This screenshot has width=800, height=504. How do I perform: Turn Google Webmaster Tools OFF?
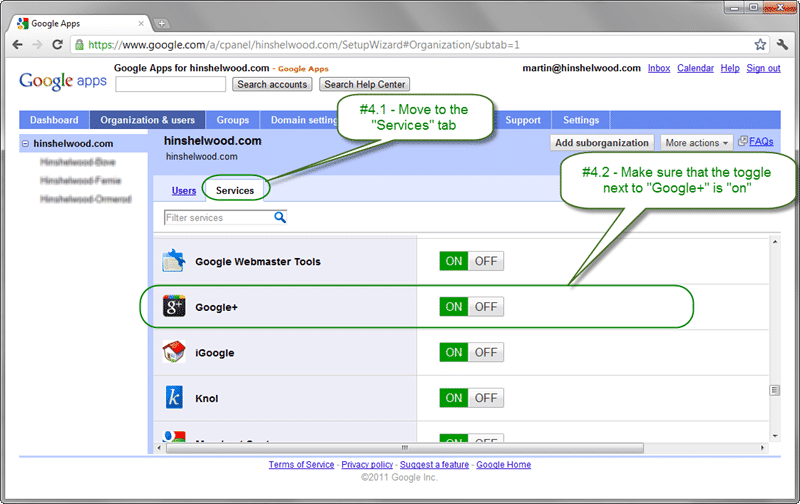[486, 261]
